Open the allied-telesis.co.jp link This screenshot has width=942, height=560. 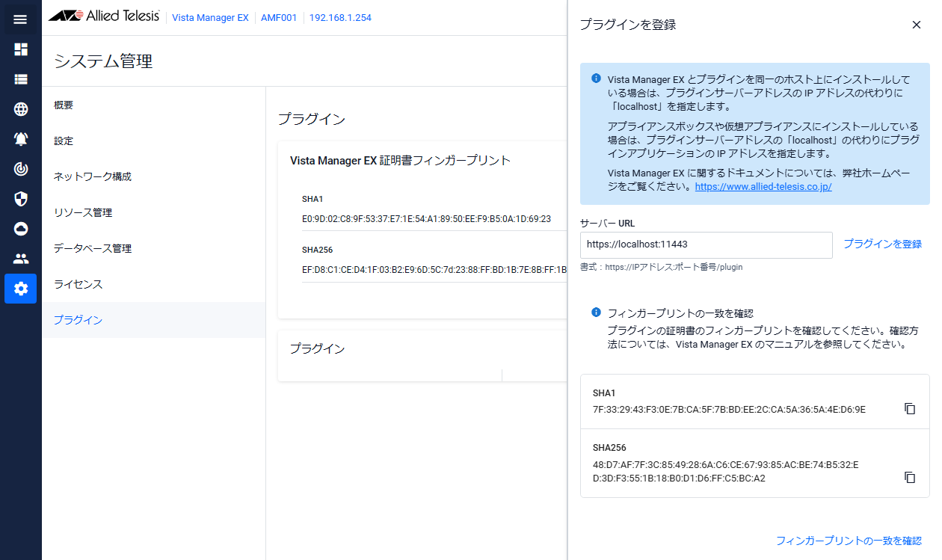tap(763, 187)
